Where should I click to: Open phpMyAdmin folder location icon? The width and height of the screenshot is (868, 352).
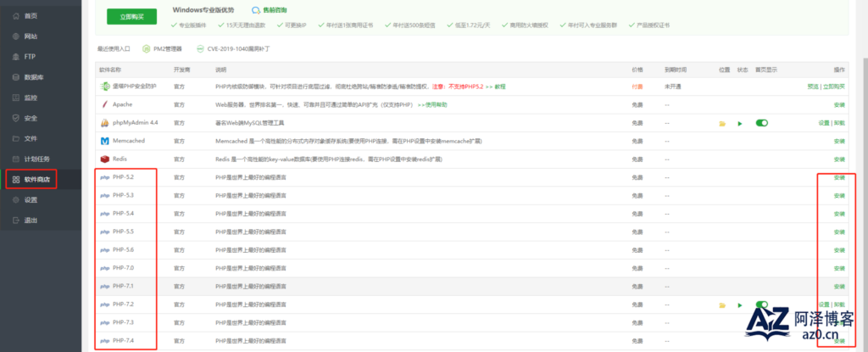[722, 123]
